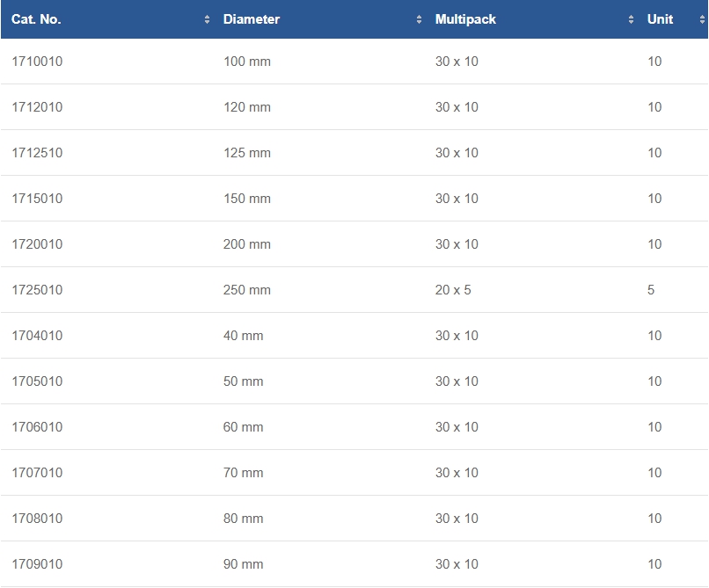The image size is (709, 588).
Task: Click the Diameter column sort arrows
Action: 419,19
